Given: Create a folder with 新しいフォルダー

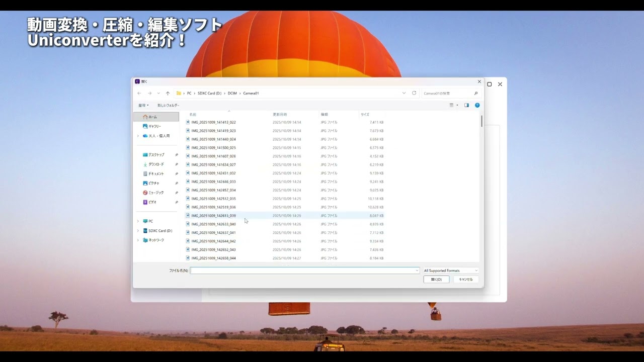Looking at the screenshot, I should pyautogui.click(x=168, y=105).
